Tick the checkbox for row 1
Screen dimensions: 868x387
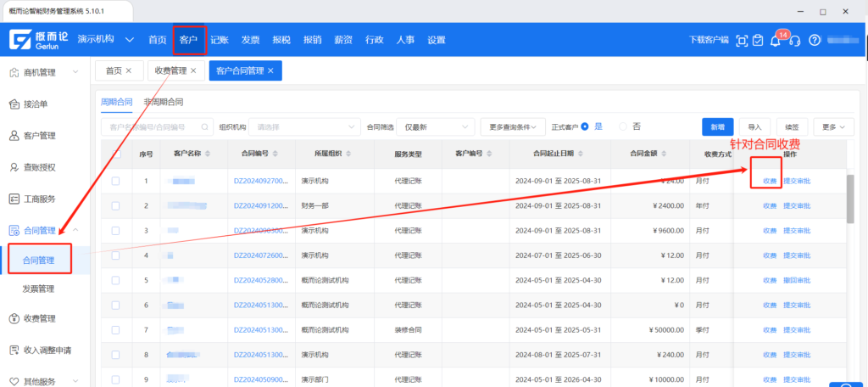(115, 181)
